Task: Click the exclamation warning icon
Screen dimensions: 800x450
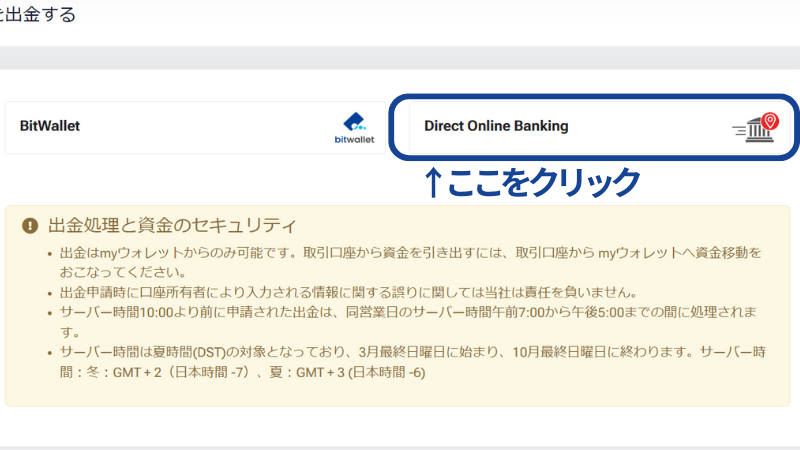Action: point(30,226)
